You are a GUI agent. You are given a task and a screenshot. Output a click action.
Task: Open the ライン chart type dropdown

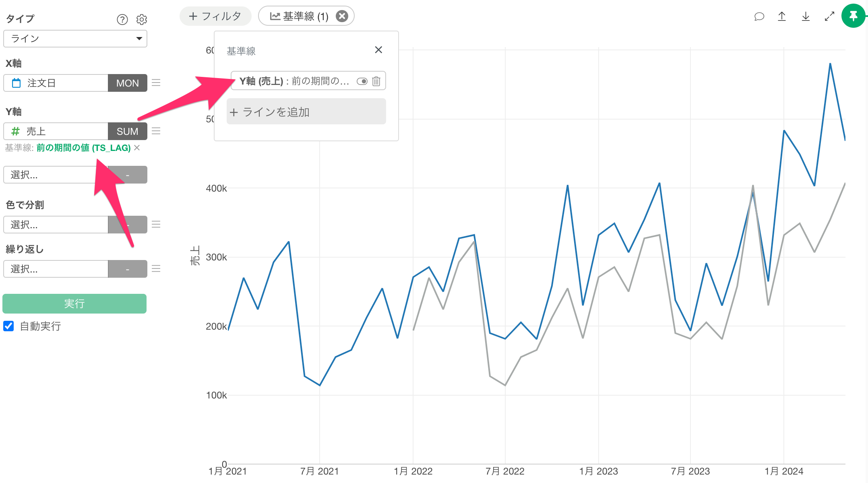(75, 39)
